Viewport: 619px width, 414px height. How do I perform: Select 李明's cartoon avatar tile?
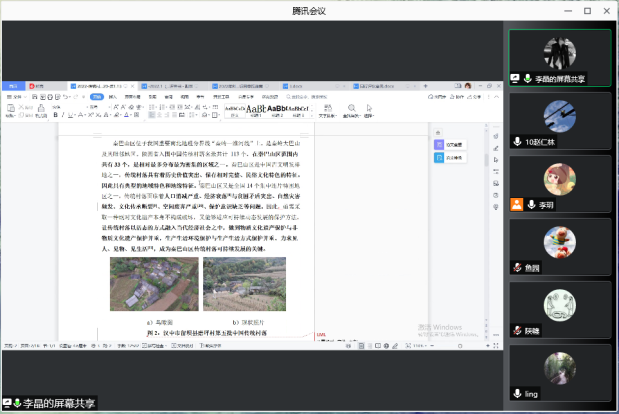559,179
